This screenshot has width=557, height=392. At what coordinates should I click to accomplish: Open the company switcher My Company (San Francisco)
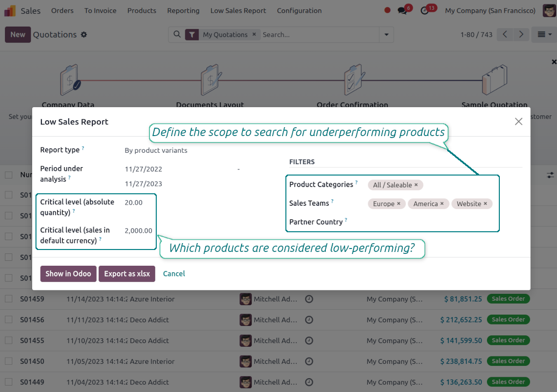tap(490, 11)
